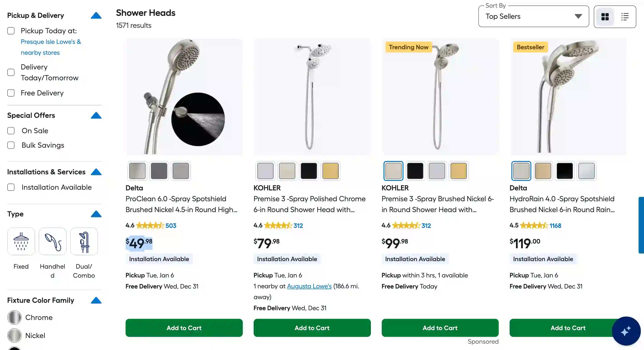644x350 pixels.
Task: Select the black swatch on KOHLER Premise 3
Action: (309, 171)
